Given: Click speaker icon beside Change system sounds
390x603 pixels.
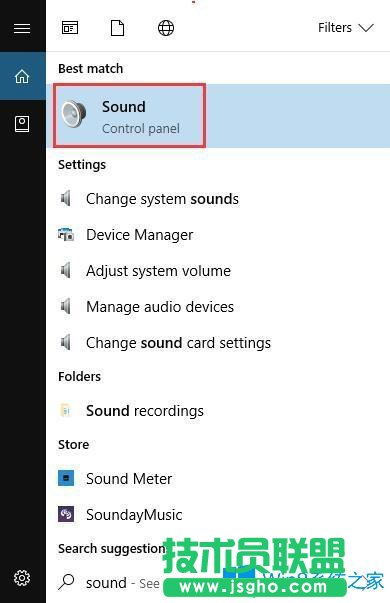Looking at the screenshot, I should [x=66, y=199].
